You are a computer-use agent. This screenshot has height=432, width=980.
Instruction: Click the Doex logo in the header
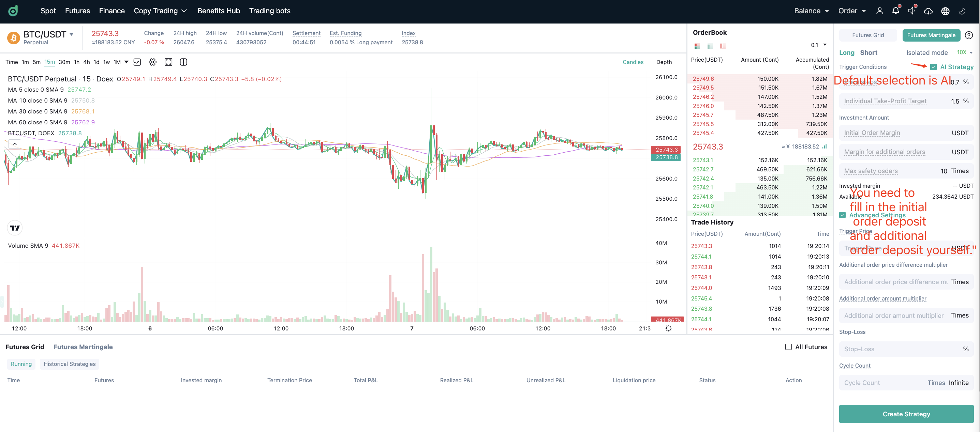13,11
